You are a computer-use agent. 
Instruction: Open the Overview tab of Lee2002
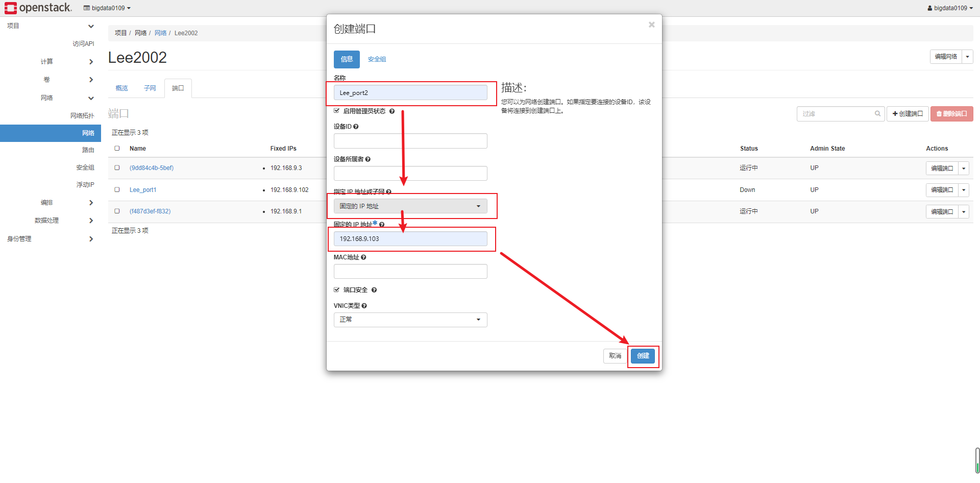click(121, 88)
